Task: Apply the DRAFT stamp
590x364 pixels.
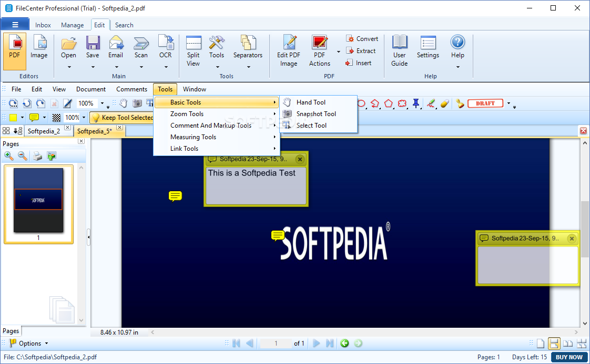Action: point(485,103)
